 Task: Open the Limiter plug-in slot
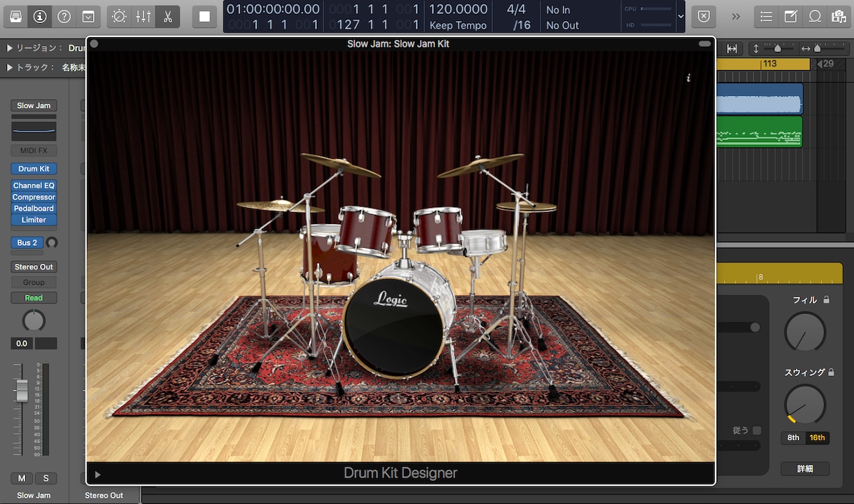click(x=34, y=220)
